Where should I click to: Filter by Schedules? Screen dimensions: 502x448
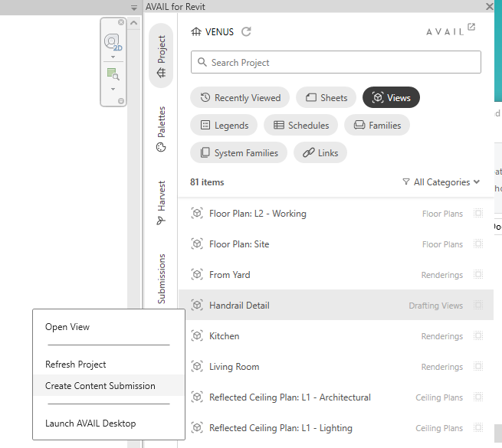(x=300, y=125)
